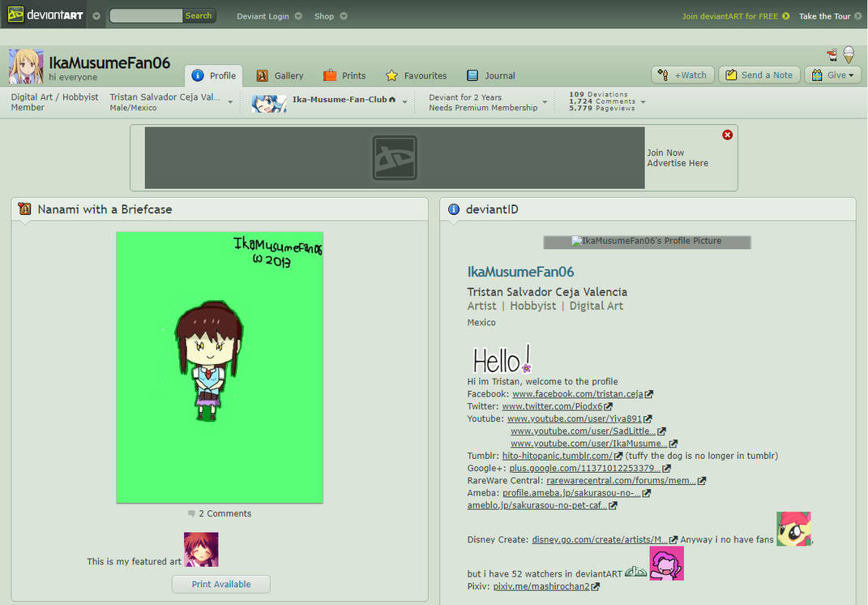Click the anime girl emoticon beside featured art text
868x605 pixels.
[201, 550]
